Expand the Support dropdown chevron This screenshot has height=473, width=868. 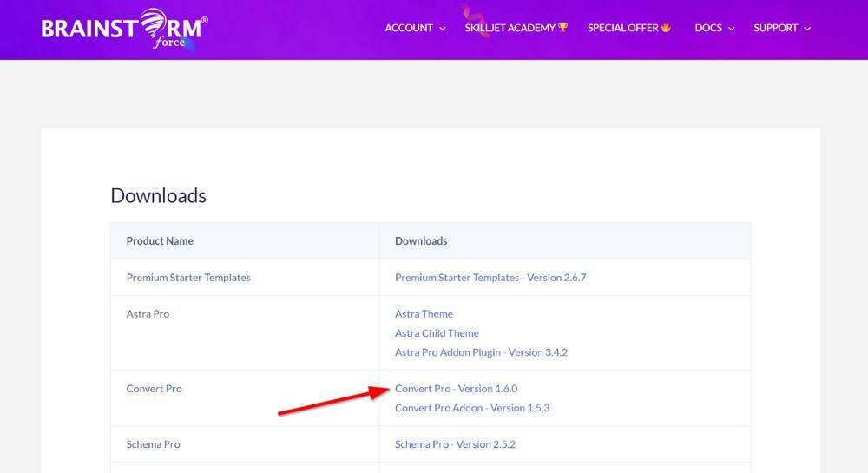pos(807,29)
